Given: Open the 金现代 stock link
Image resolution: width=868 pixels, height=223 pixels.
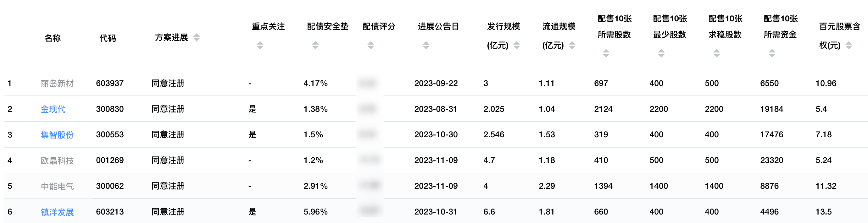Looking at the screenshot, I should 53,109.
